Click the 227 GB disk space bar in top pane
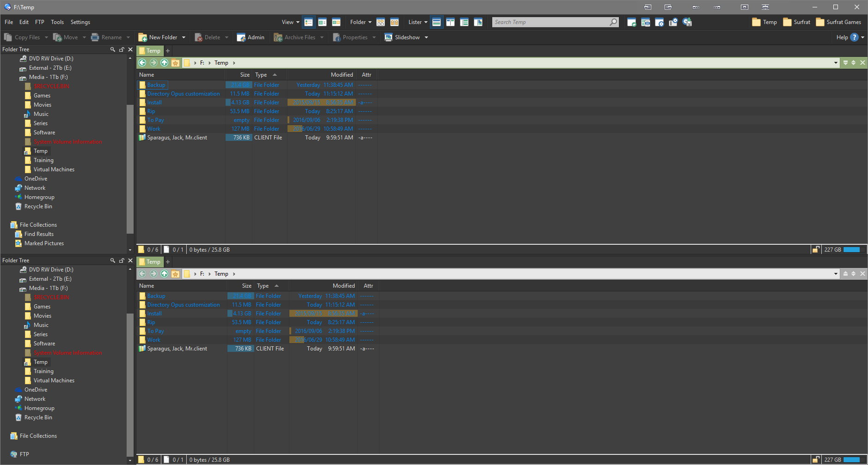The image size is (868, 465). 851,250
